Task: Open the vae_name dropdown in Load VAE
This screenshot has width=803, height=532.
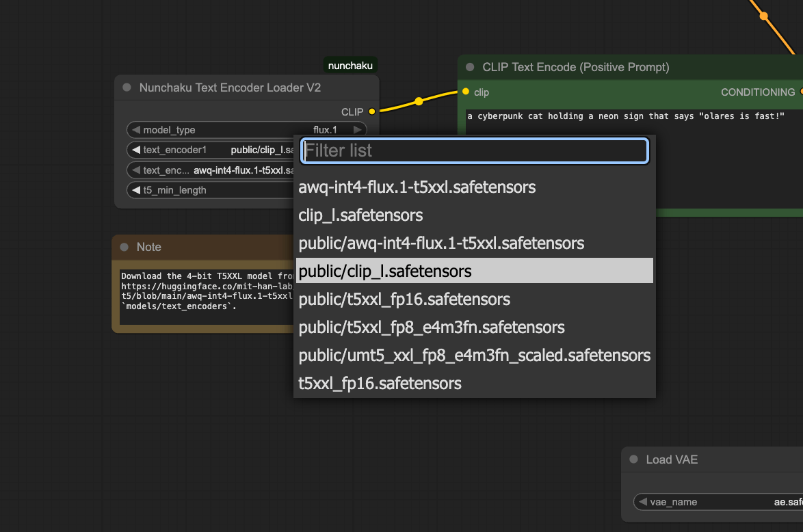Action: (x=718, y=502)
